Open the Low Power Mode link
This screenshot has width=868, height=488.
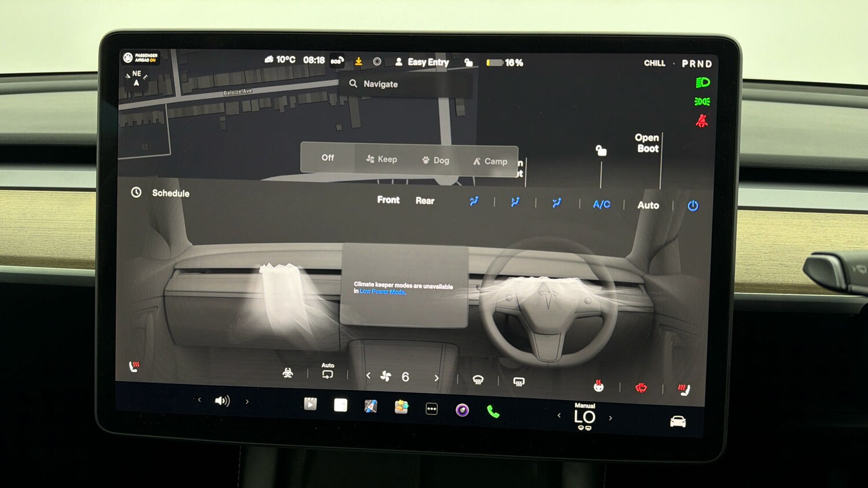[x=383, y=293]
